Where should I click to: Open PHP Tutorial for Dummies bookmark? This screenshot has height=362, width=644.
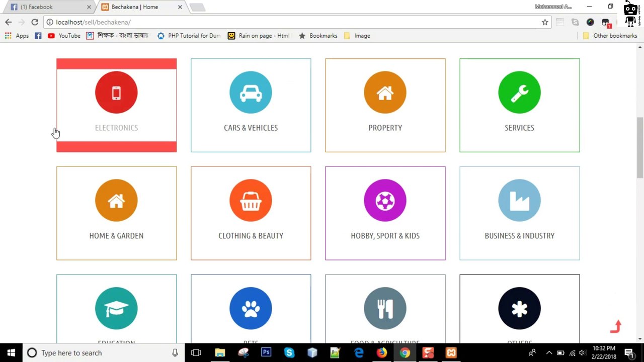point(189,36)
